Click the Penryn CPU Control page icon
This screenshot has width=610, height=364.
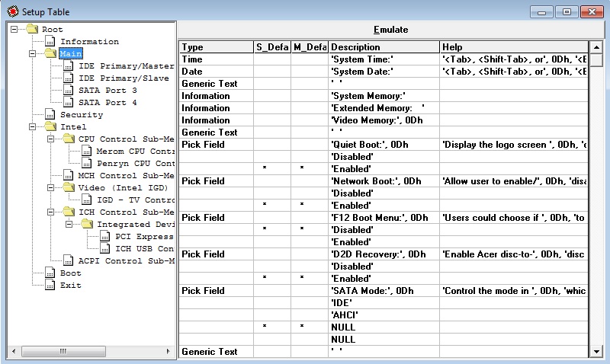click(x=87, y=163)
